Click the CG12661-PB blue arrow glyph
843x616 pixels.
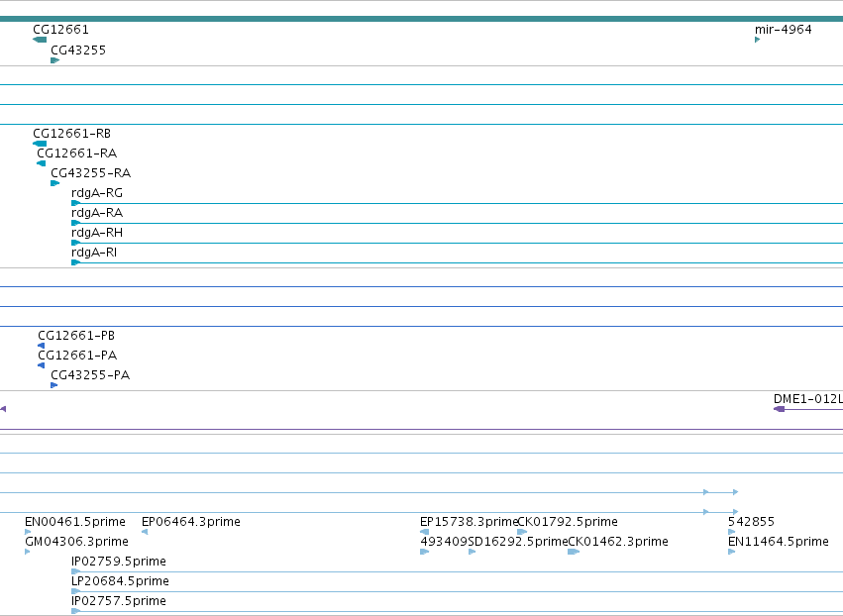(x=41, y=346)
